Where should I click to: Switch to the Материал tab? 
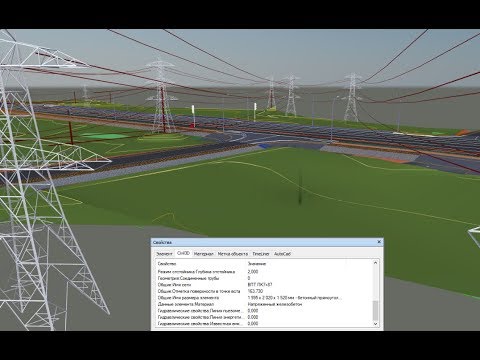point(203,254)
